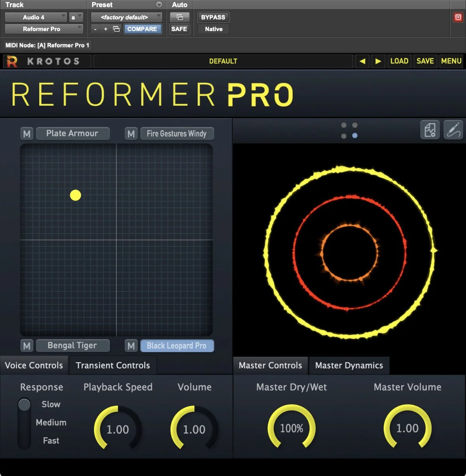
Task: Set Response switch to Slow
Action: click(x=51, y=404)
